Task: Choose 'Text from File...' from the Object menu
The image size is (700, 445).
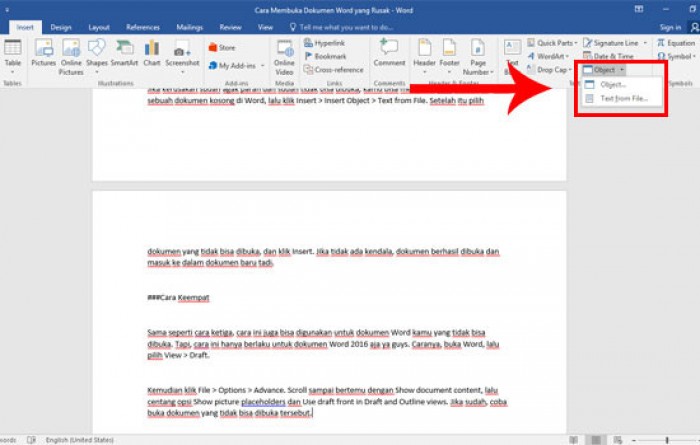Action: (621, 98)
